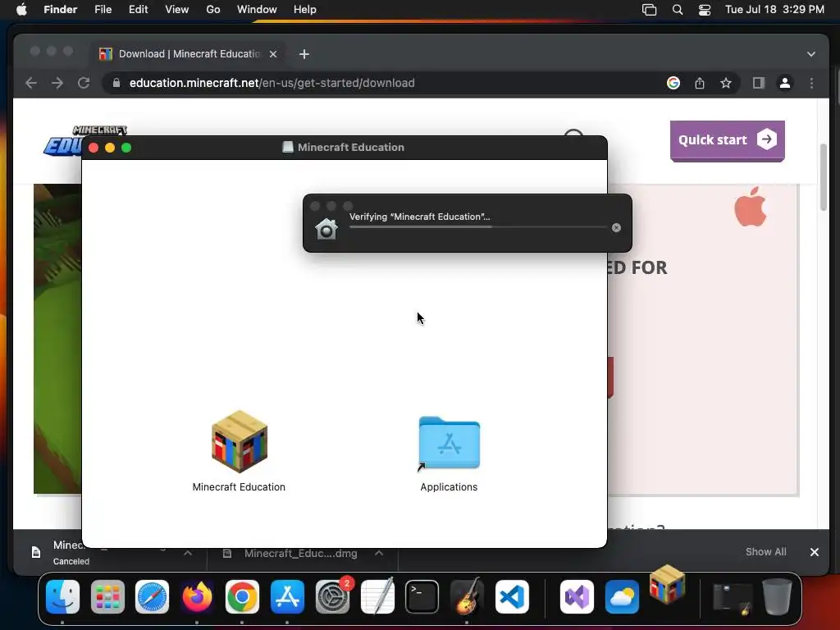The height and width of the screenshot is (630, 840).
Task: Click the site lock icon in address bar
Action: click(116, 83)
